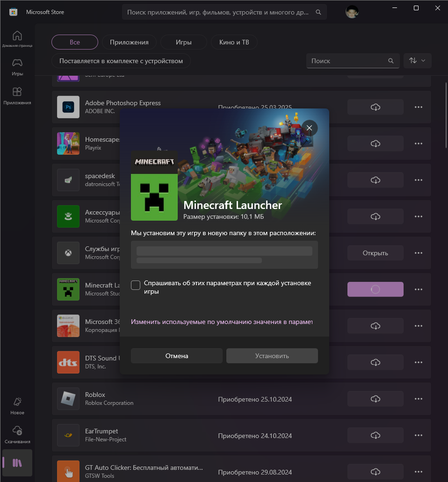Screen dimensions: 448x482
Task: Download EarTrumpet via cloud button
Action: (x=375, y=435)
